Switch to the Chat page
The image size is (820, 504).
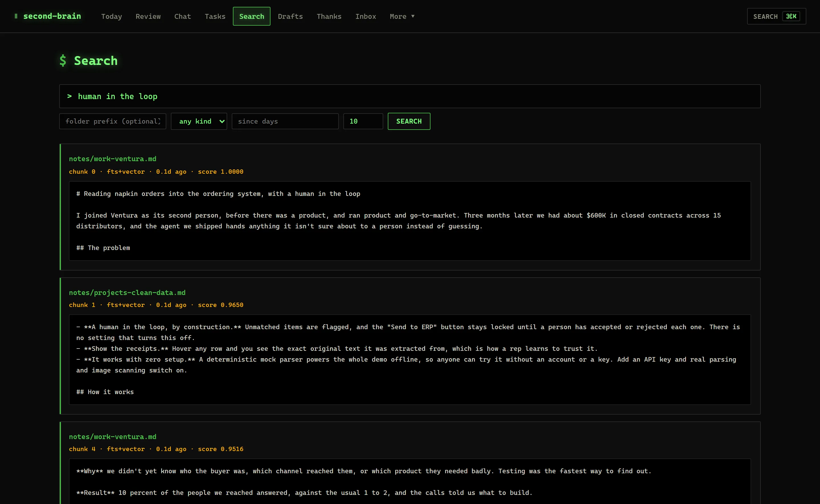pyautogui.click(x=183, y=16)
